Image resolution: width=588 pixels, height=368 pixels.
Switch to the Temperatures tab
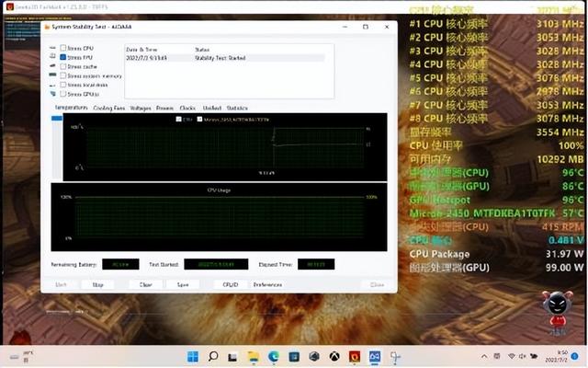point(72,108)
